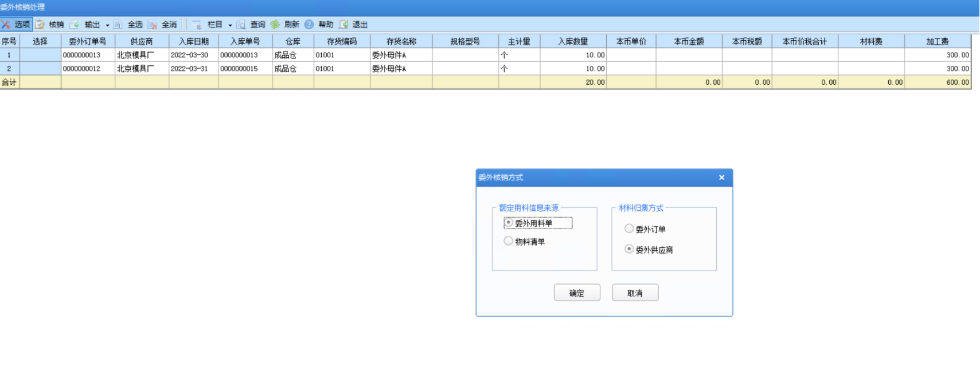Open the 输出 dropdown arrow
Viewport: 980px width, 382px height.
[107, 25]
